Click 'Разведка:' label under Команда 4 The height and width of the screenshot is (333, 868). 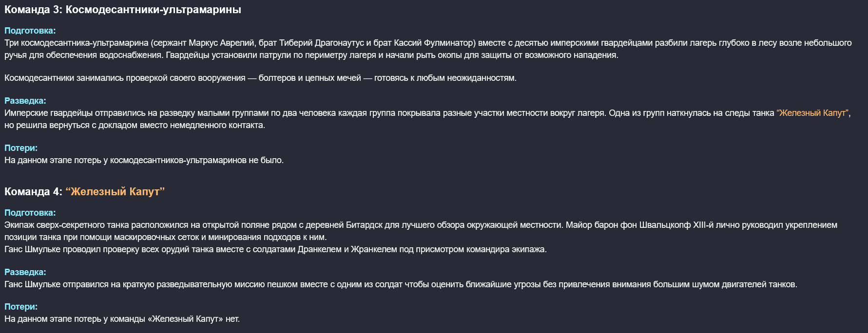tap(25, 272)
